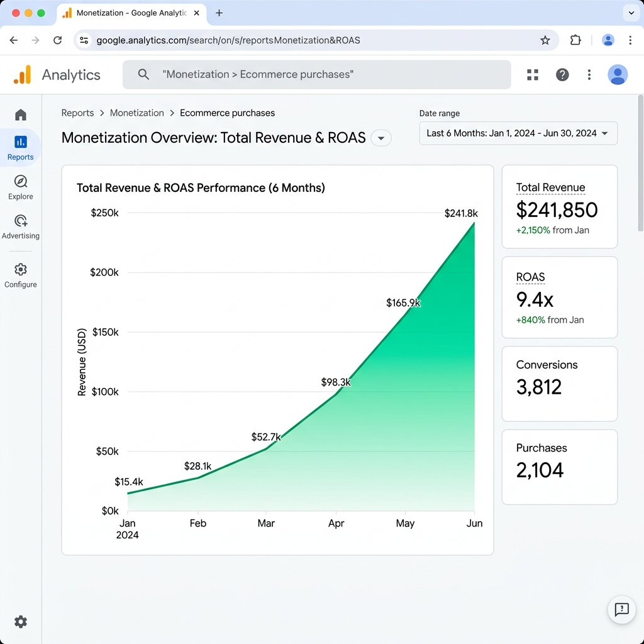Image resolution: width=644 pixels, height=644 pixels.
Task: Click the Analytics search field
Action: click(x=317, y=75)
